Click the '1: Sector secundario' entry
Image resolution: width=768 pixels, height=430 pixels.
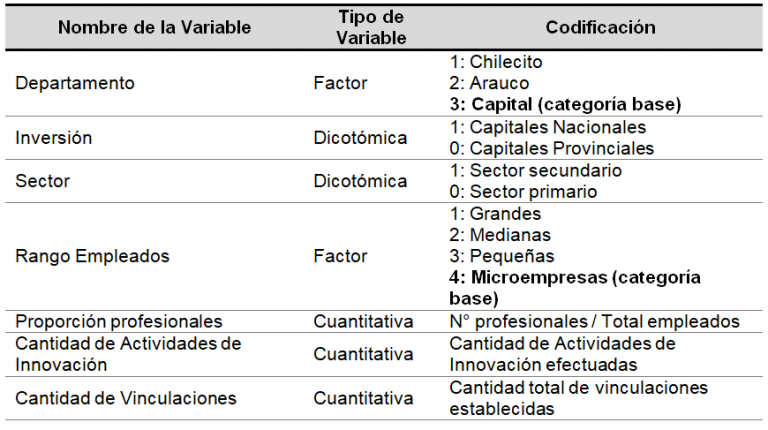pyautogui.click(x=535, y=170)
